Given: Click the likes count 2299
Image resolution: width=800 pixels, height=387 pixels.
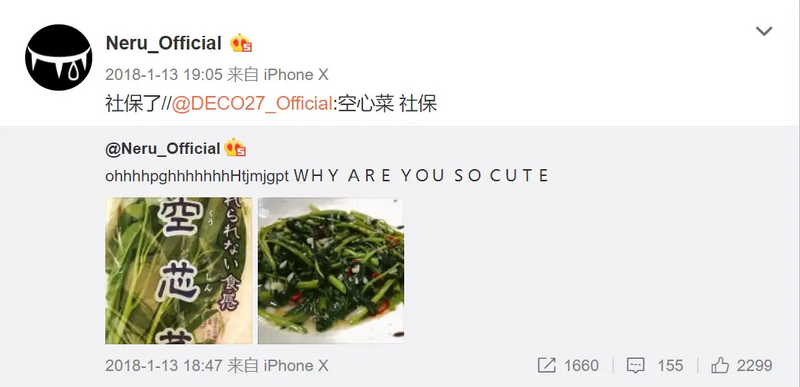Looking at the screenshot, I should (755, 366).
